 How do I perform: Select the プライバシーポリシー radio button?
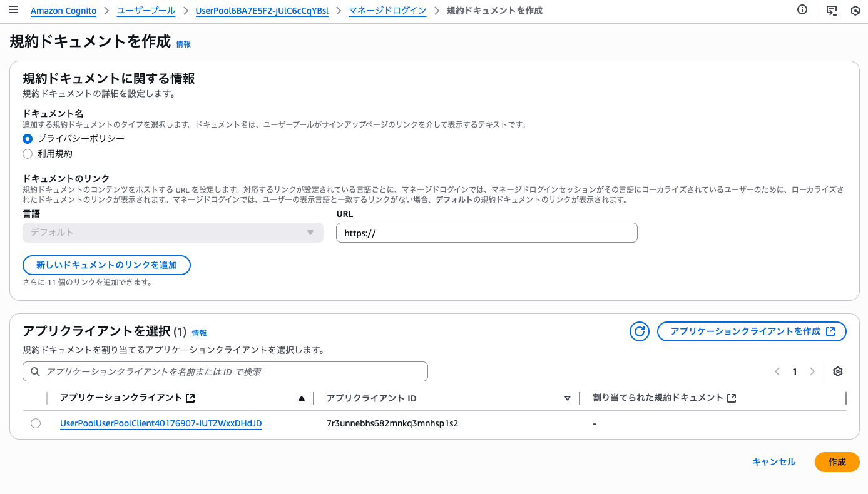[x=28, y=139]
